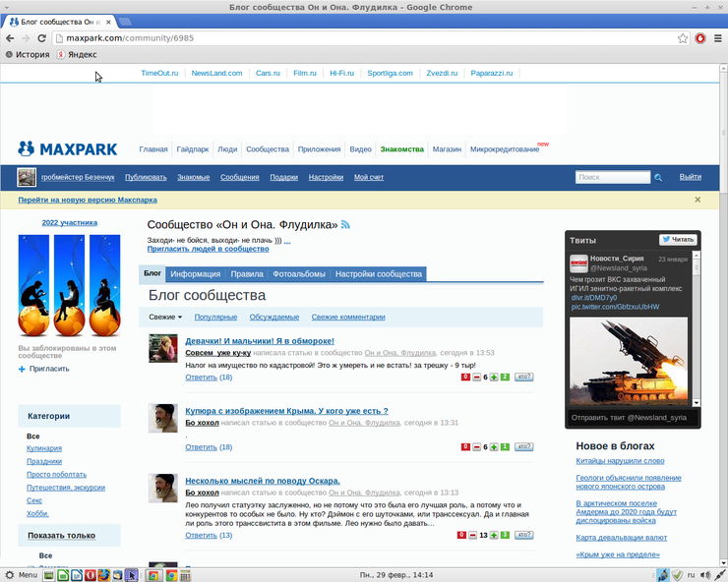Open the ru keyboard layout indicator
The image size is (728, 582).
coord(690,574)
